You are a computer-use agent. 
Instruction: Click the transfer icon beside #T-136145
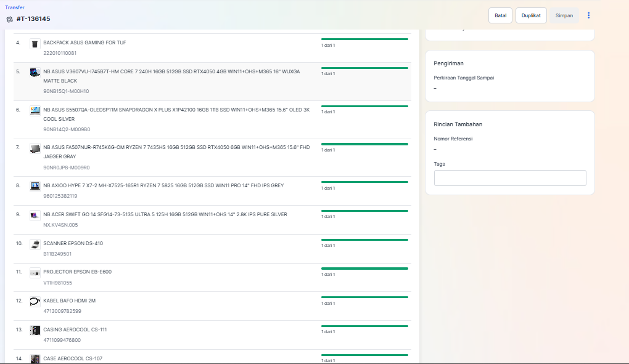point(10,19)
